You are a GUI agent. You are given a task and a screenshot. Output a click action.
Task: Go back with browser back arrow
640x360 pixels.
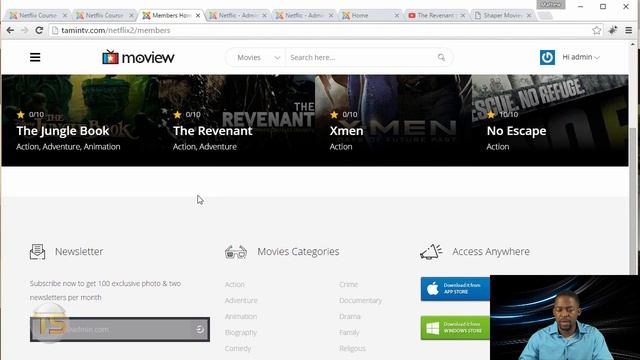[10, 30]
